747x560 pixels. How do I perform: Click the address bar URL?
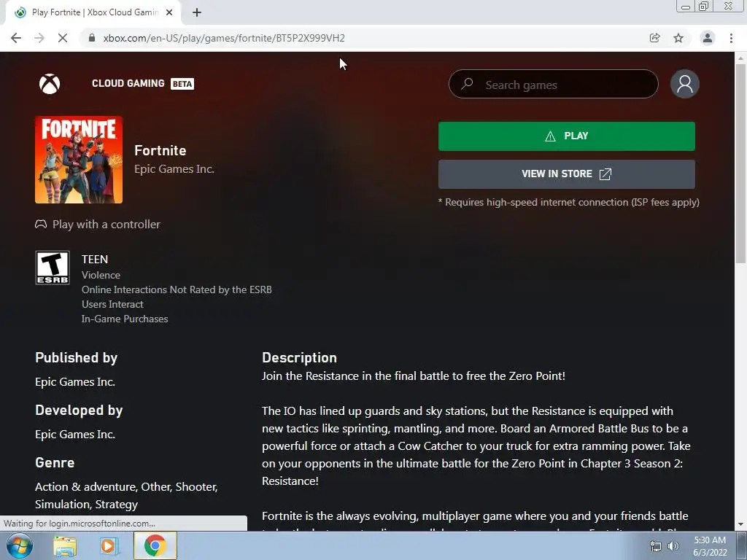(224, 38)
